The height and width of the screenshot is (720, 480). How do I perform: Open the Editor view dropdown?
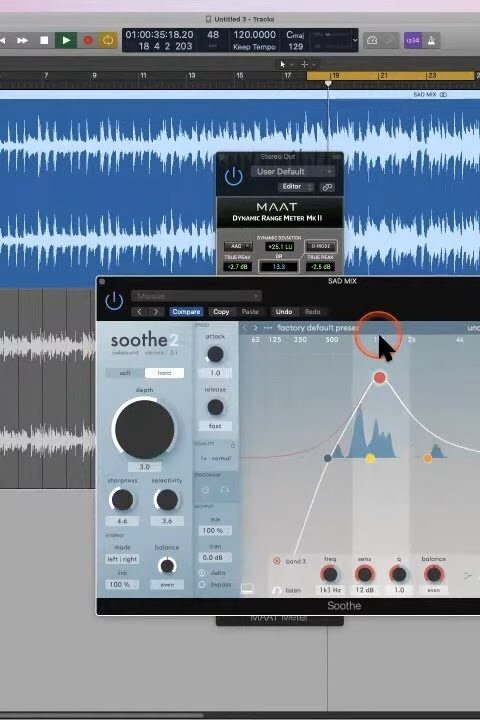point(295,187)
